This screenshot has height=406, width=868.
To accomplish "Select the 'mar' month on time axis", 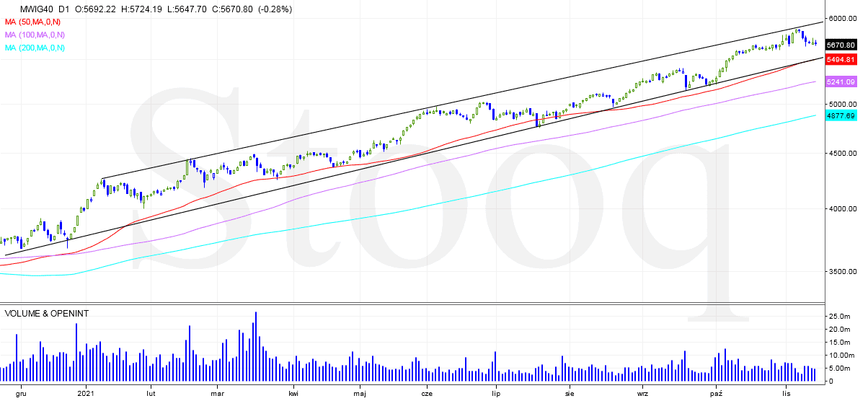I will (x=218, y=394).
